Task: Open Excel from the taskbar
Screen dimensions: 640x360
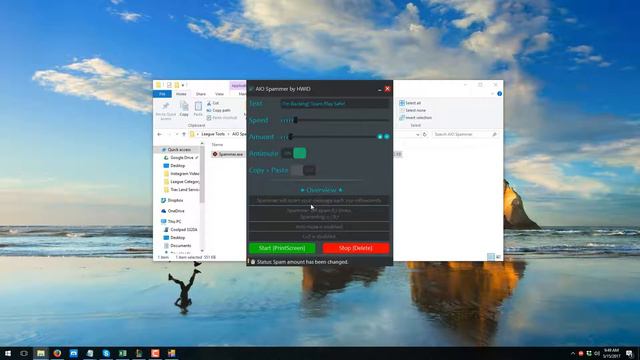Action: [122, 353]
